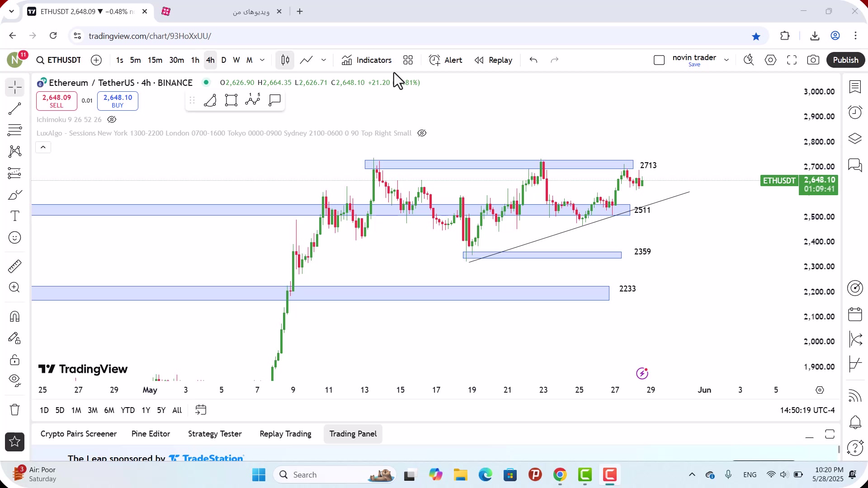Toggle the layout name checkbox square

pyautogui.click(x=659, y=60)
